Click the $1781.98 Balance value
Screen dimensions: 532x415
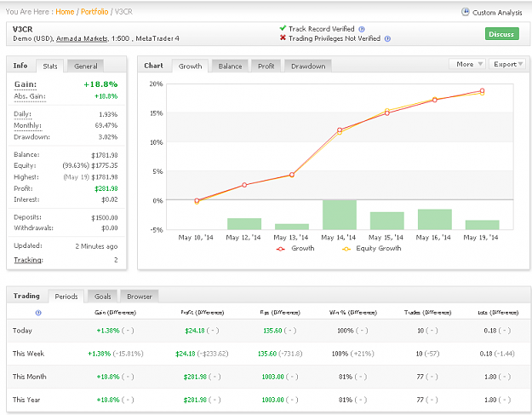pos(105,155)
